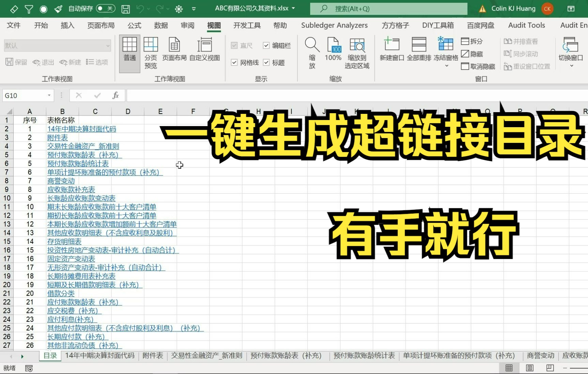This screenshot has width=588, height=374.
Task: Open the Zoom (缩放) dialog
Action: (x=312, y=53)
